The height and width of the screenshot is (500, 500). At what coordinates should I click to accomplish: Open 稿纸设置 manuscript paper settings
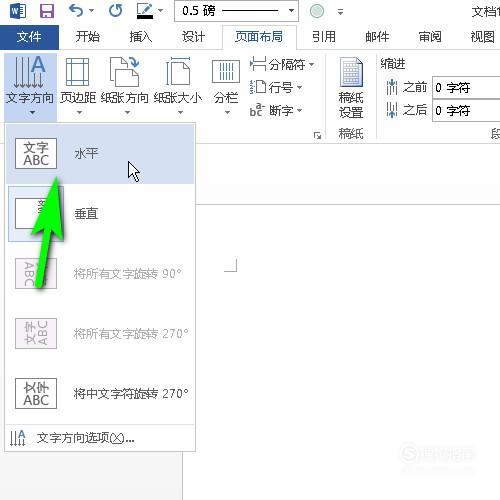click(x=351, y=88)
